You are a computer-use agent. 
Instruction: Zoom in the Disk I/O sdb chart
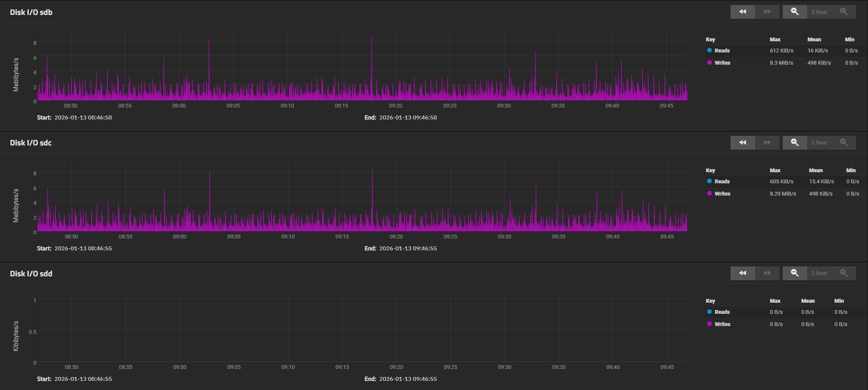pos(843,12)
